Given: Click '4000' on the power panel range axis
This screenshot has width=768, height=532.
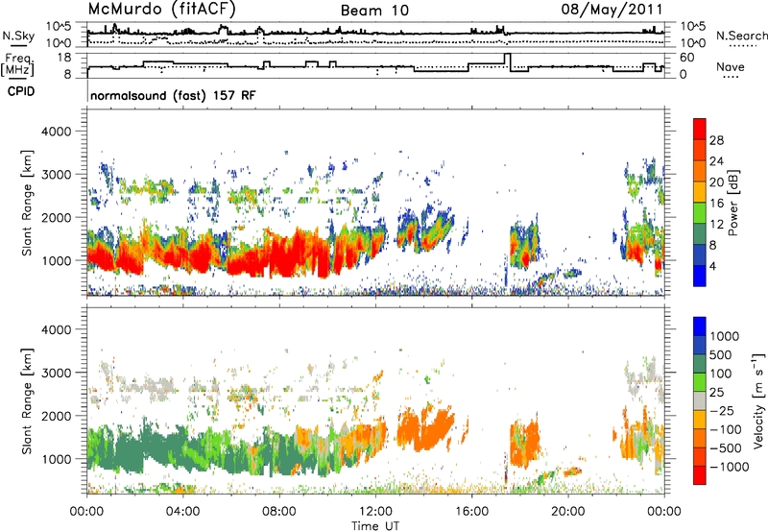Looking at the screenshot, I should (x=56, y=132).
